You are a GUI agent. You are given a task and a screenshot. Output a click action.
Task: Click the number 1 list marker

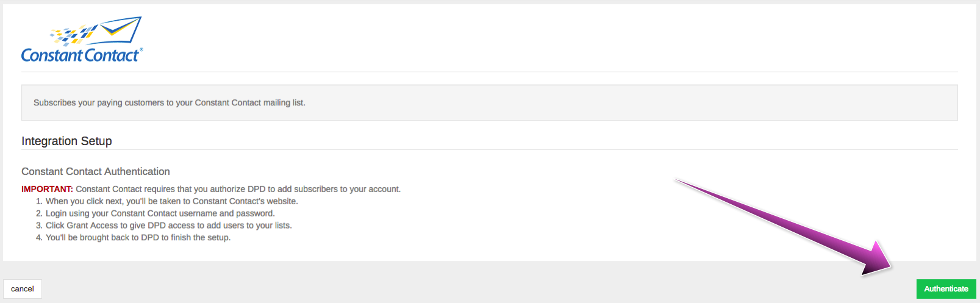[39, 201]
